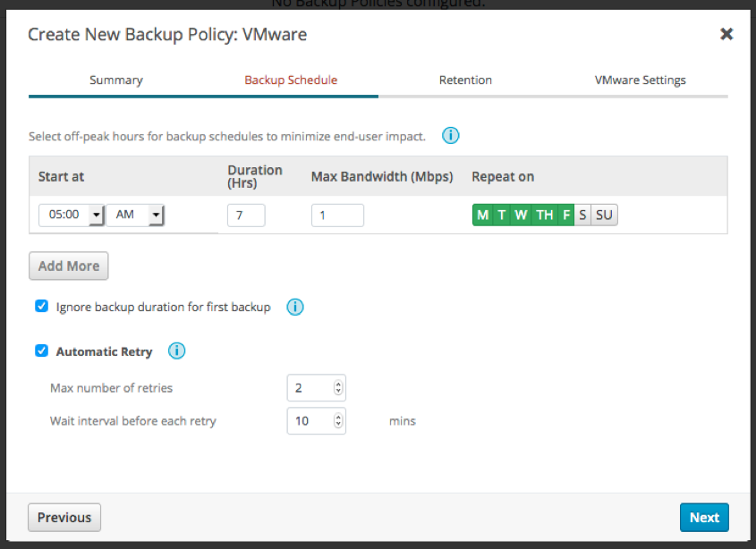Open the 05:00 start time dropdown
This screenshot has width=756, height=549.
click(x=72, y=215)
